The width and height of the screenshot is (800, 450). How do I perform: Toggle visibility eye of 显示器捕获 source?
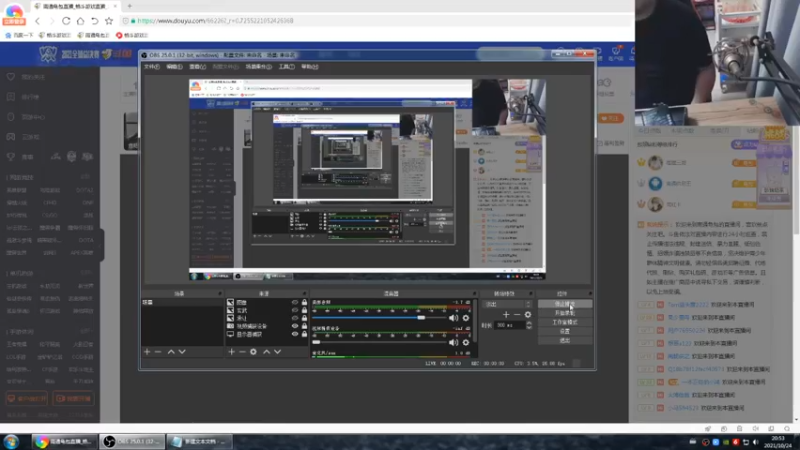[295, 334]
